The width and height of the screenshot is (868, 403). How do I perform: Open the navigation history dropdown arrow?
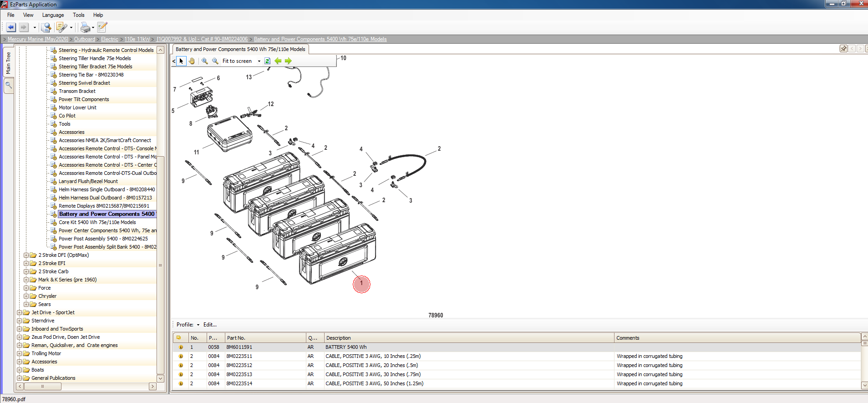pyautogui.click(x=35, y=28)
